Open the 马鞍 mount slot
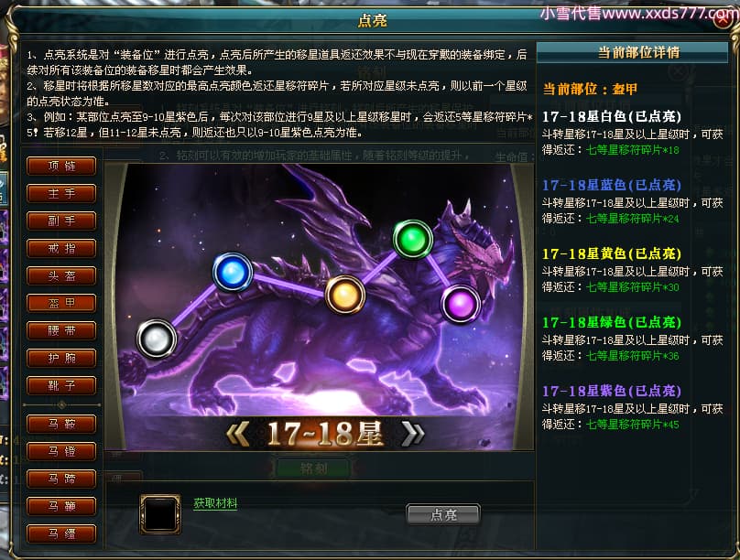Viewport: 740px width, 560px height. click(62, 424)
